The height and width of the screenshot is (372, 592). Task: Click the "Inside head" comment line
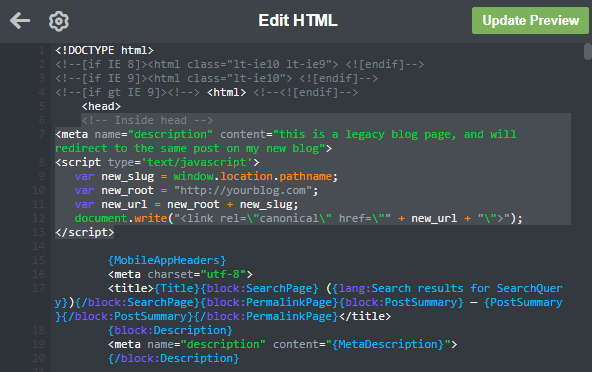click(147, 120)
